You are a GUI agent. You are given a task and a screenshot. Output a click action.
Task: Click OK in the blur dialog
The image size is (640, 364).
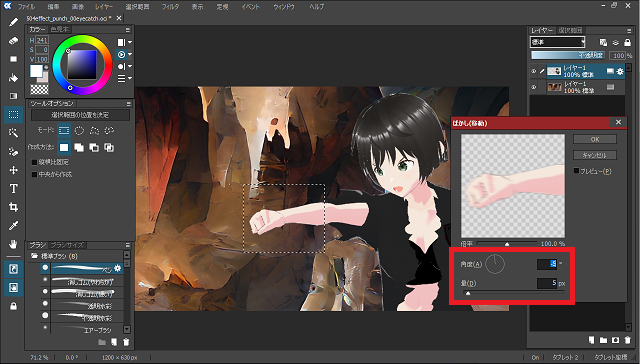(595, 139)
